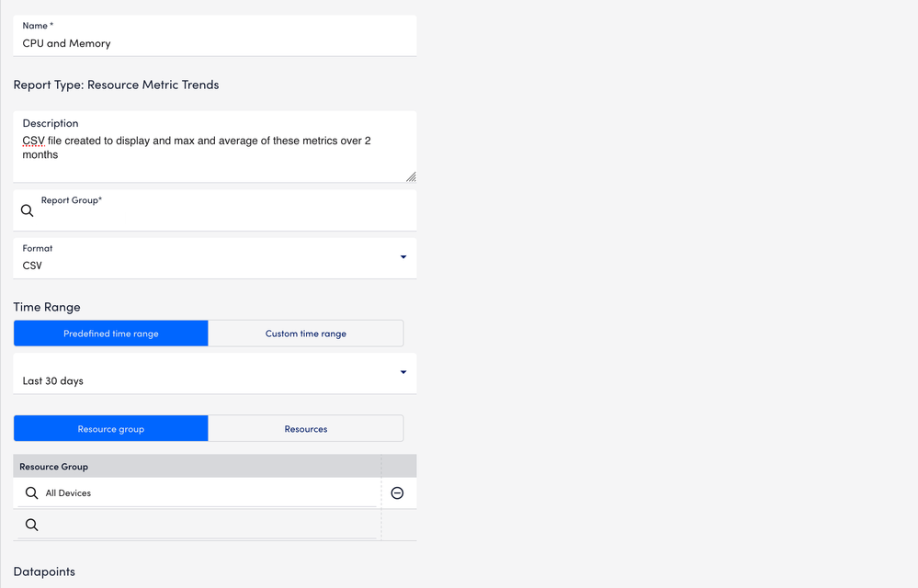Switch to Predefined time range

110,334
